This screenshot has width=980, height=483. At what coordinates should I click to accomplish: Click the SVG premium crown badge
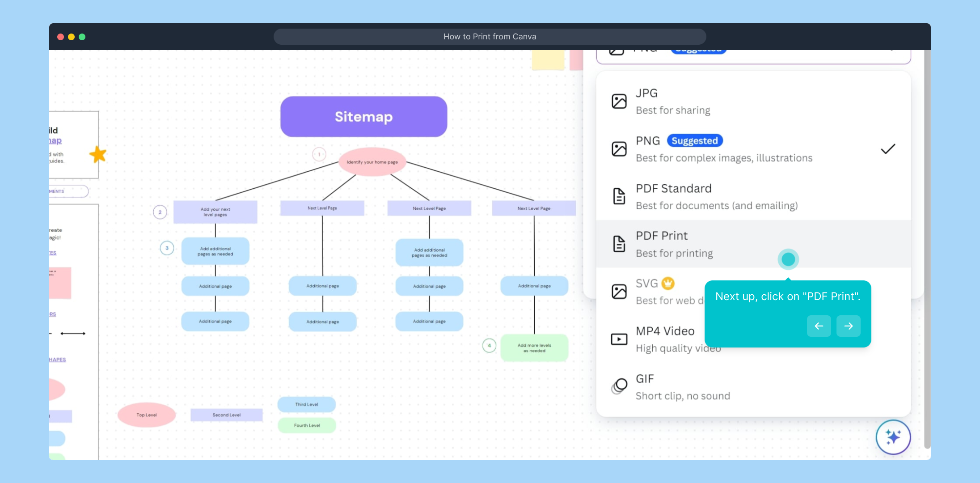click(x=668, y=283)
